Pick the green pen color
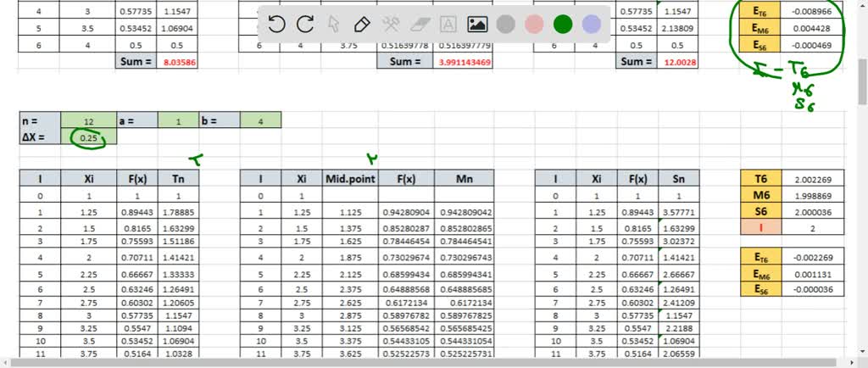The width and height of the screenshot is (868, 368). pos(563,25)
